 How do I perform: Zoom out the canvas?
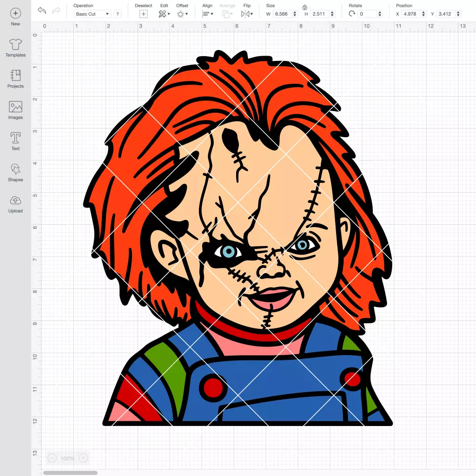tap(52, 458)
